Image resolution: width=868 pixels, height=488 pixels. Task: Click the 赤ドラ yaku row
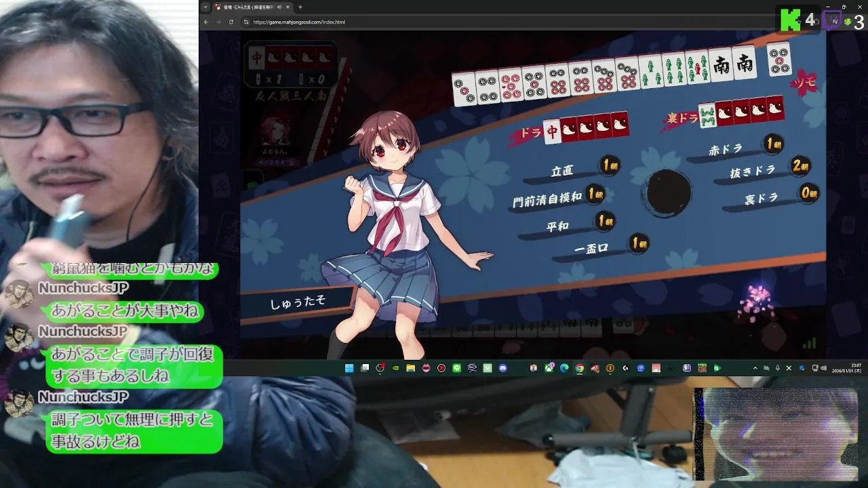coord(737,148)
